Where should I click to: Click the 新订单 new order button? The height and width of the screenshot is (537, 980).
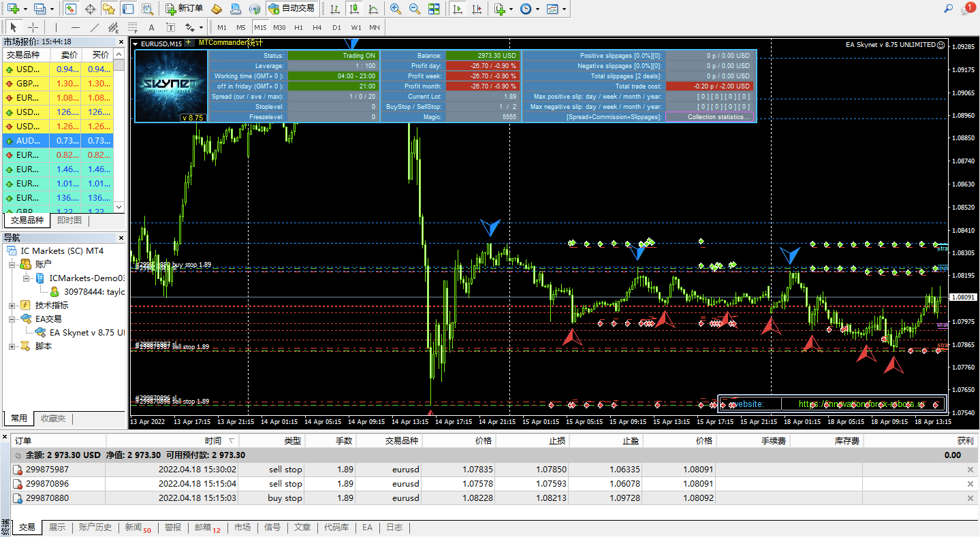(184, 9)
